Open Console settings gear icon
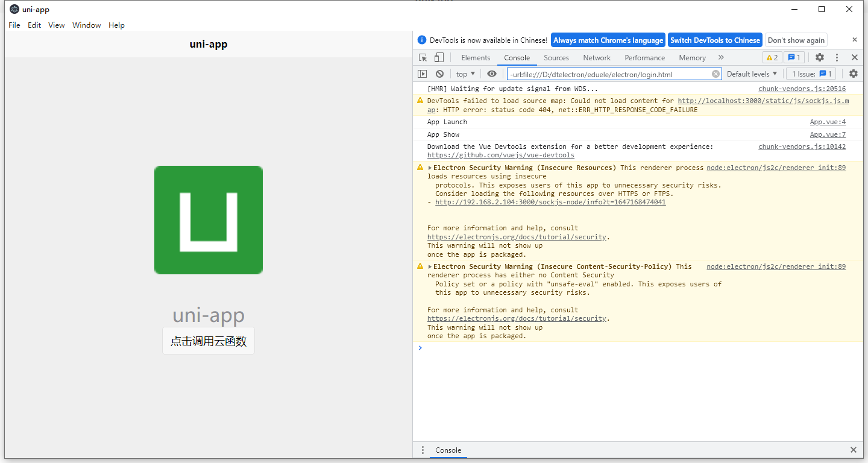 point(854,74)
